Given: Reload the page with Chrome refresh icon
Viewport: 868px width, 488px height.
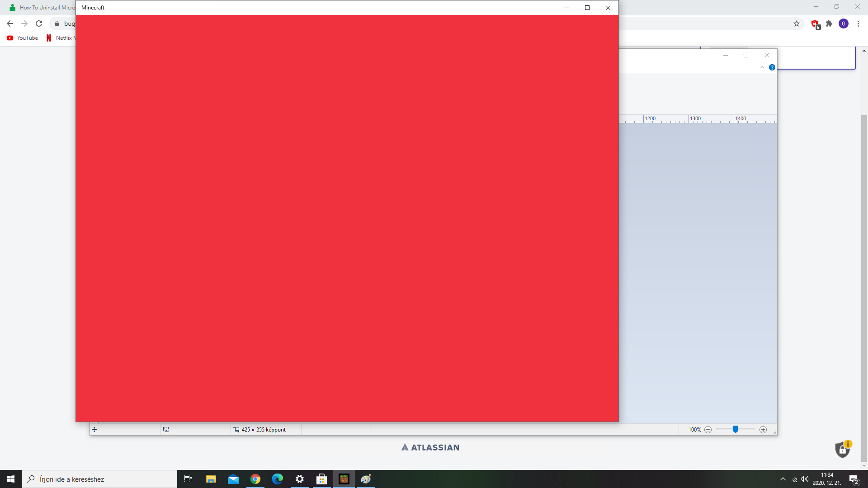Looking at the screenshot, I should click(x=39, y=23).
